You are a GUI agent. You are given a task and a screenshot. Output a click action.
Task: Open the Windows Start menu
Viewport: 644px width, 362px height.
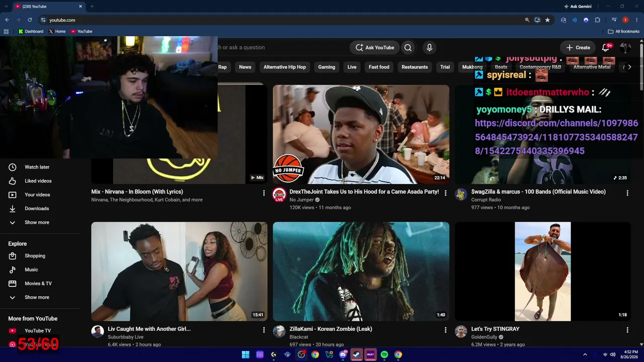point(246,354)
